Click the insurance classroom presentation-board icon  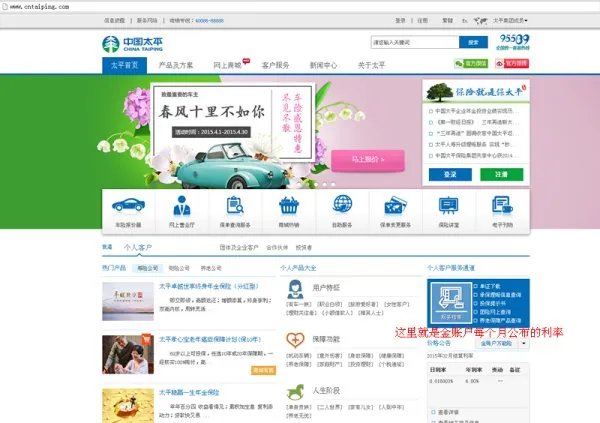pos(448,205)
